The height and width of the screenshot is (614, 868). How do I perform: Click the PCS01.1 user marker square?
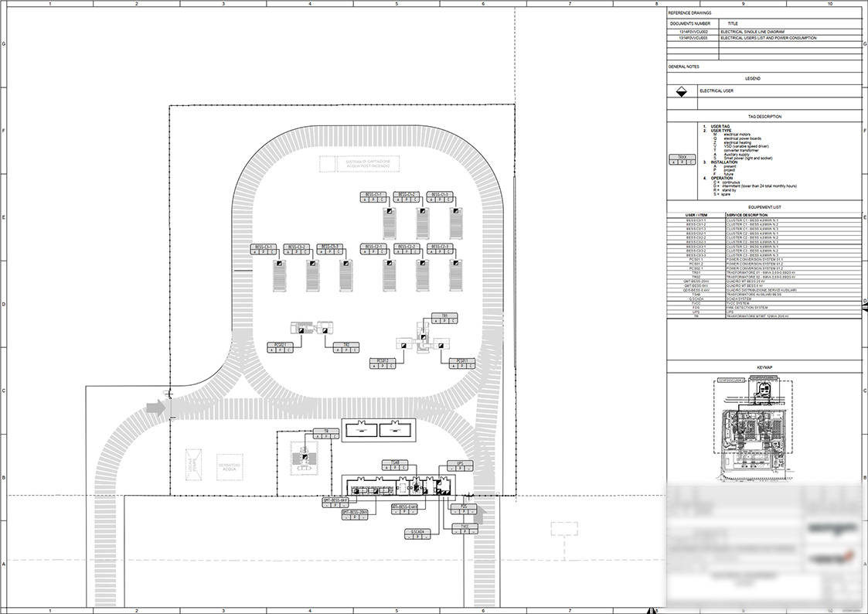coord(441,346)
